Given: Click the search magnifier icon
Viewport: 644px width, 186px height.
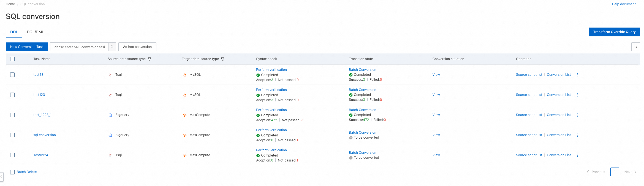Looking at the screenshot, I should [112, 47].
